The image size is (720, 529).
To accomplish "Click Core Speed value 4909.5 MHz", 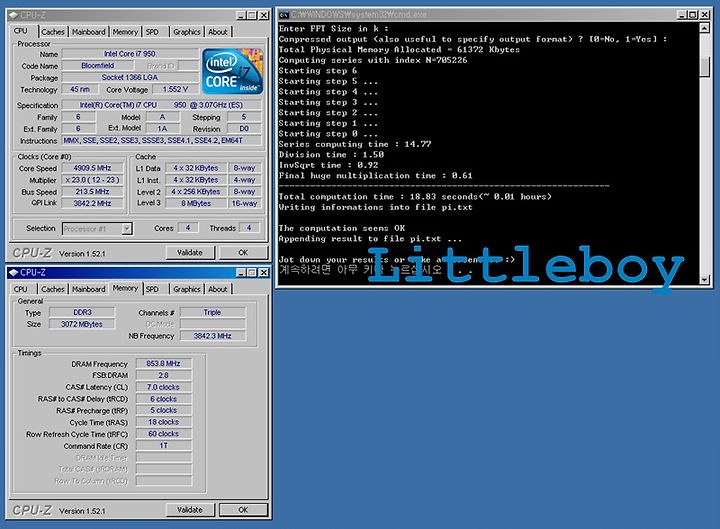I will (93, 168).
